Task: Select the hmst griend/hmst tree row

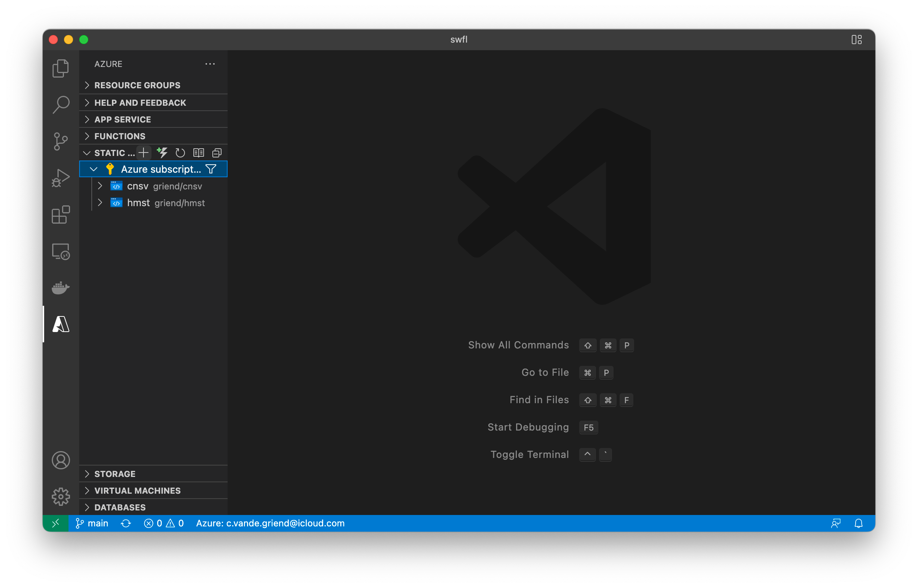Action: tap(154, 203)
